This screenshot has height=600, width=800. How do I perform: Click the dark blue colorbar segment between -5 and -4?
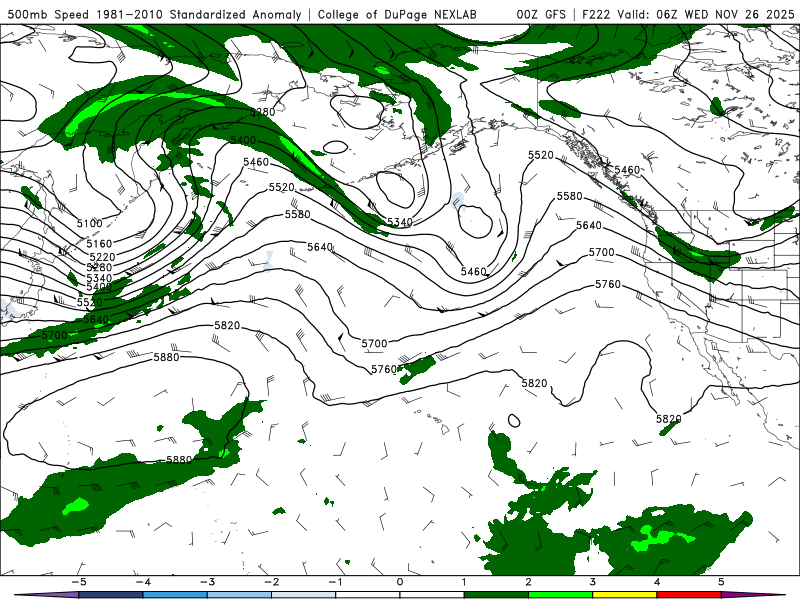(111, 595)
